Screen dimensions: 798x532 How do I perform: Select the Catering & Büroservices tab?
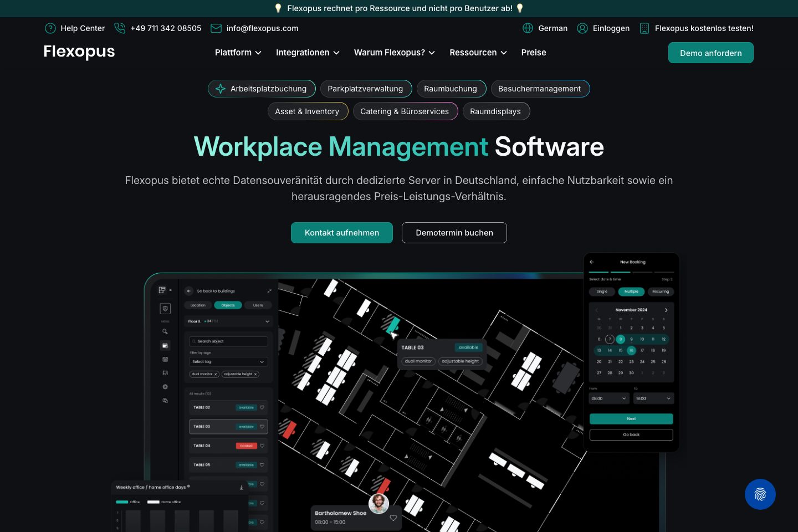pyautogui.click(x=405, y=111)
